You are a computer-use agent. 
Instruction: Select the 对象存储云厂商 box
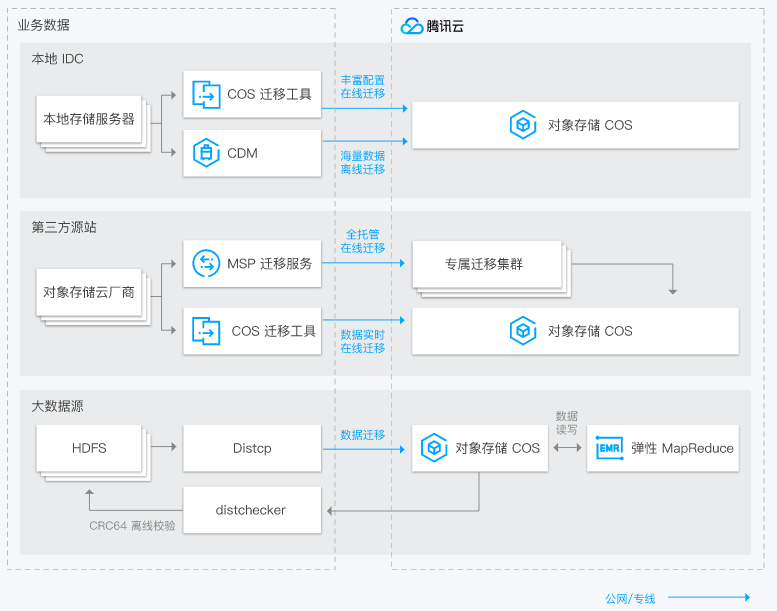click(89, 292)
